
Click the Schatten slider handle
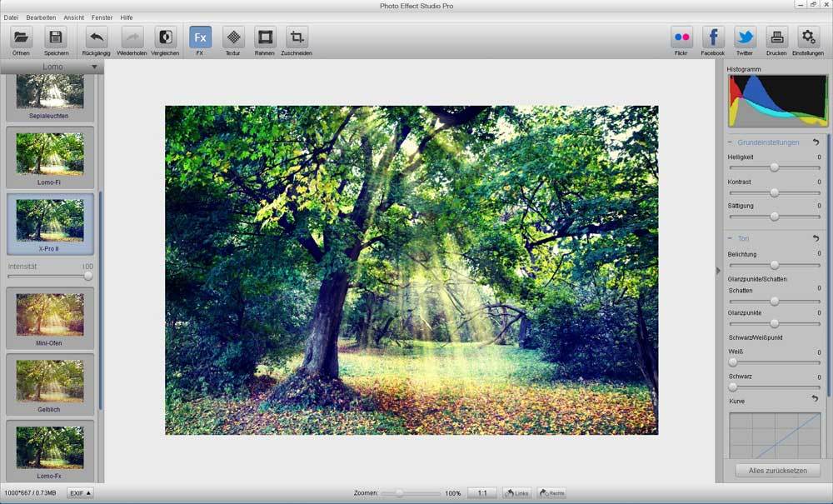pyautogui.click(x=775, y=302)
